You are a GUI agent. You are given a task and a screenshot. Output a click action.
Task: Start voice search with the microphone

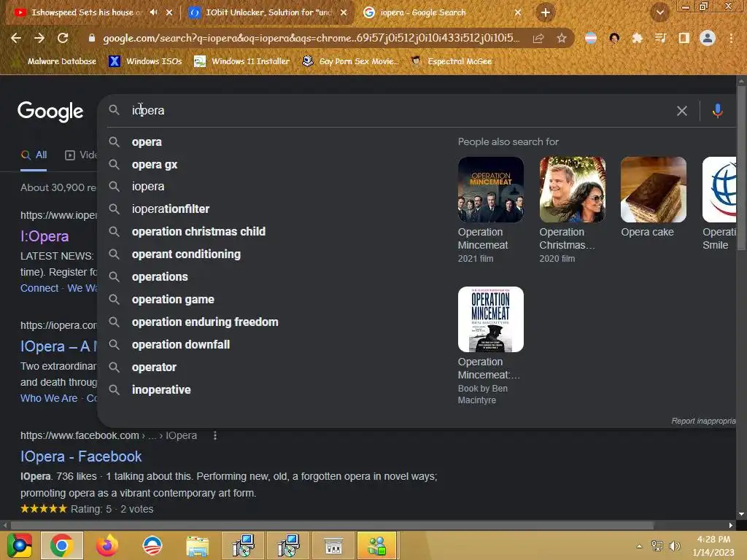tap(717, 111)
